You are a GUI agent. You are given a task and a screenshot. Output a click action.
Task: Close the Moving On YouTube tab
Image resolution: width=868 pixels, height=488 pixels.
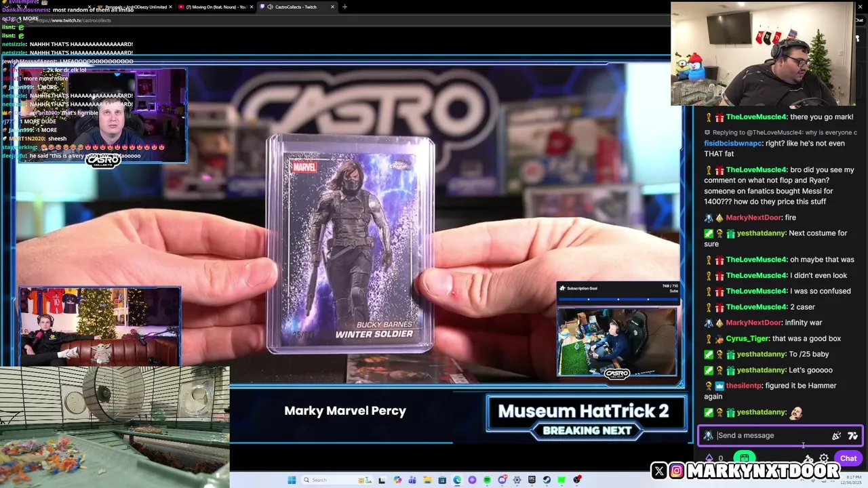252,7
